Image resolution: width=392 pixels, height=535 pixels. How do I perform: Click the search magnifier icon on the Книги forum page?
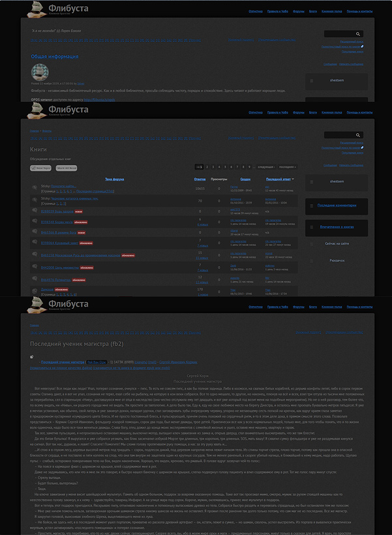click(x=358, y=135)
